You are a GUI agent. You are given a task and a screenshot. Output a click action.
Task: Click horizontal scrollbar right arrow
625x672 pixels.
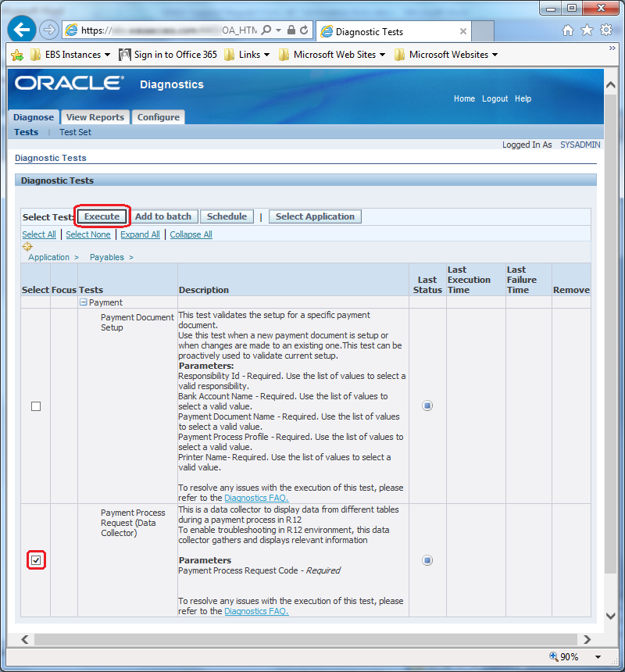[x=587, y=639]
